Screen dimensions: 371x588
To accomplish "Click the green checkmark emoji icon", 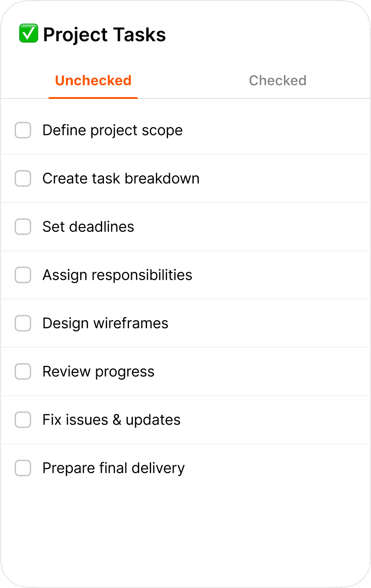I will [x=28, y=34].
